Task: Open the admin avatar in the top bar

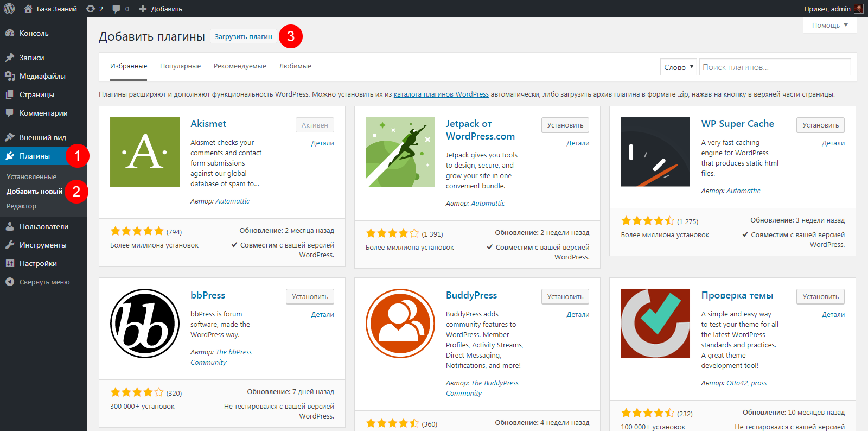Action: coord(859,9)
